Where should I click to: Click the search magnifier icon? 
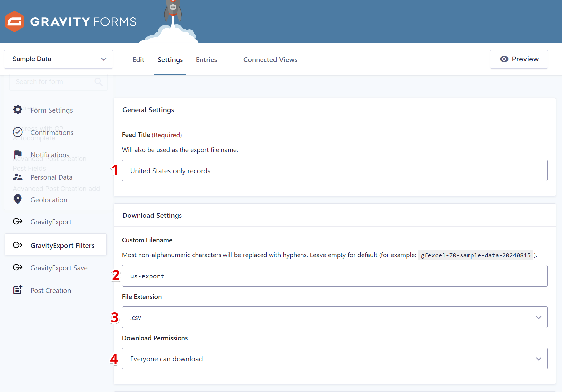tap(99, 82)
